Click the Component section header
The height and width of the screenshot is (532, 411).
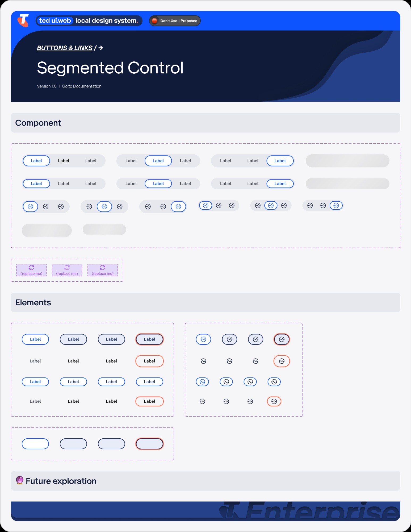pos(39,123)
